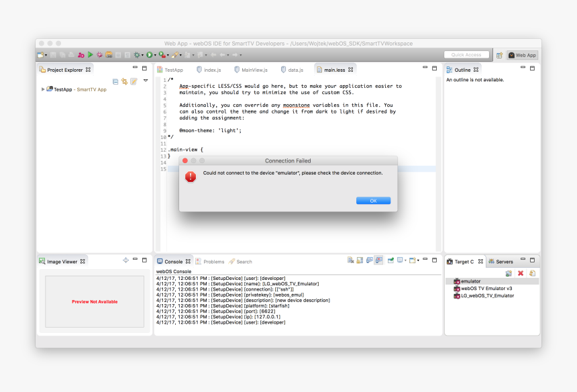Switch to the index.js editor tab
Image resolution: width=577 pixels, height=392 pixels.
point(209,70)
